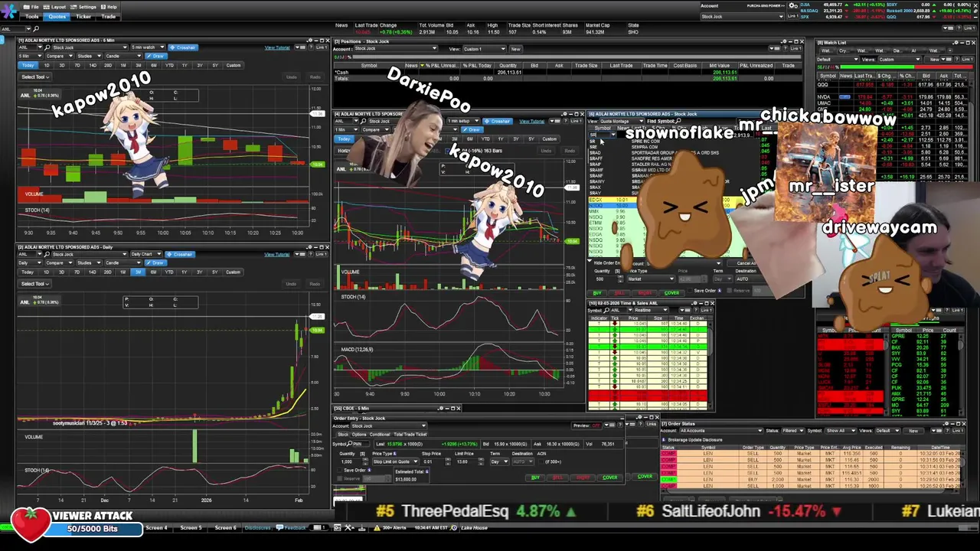Switch to Screen 5 in bottom bar
The image size is (980, 551).
point(191,528)
